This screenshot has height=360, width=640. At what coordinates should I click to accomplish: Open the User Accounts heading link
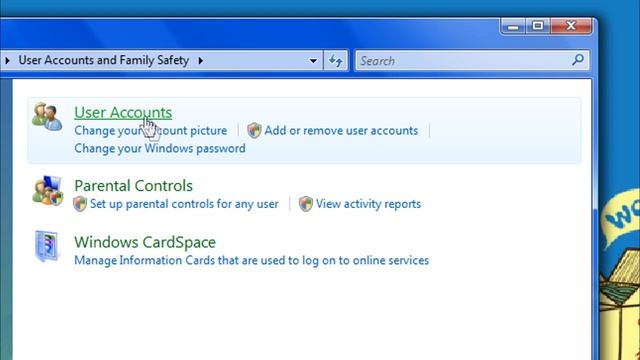point(123,113)
